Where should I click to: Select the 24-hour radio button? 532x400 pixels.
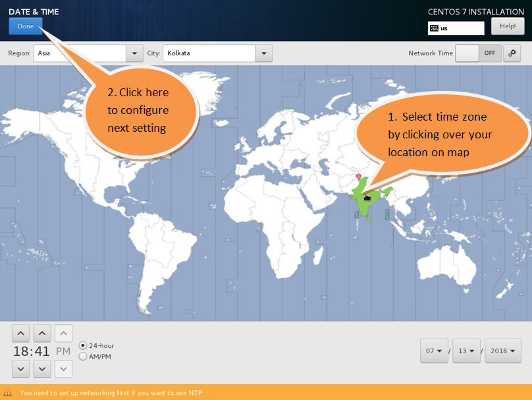click(83, 345)
